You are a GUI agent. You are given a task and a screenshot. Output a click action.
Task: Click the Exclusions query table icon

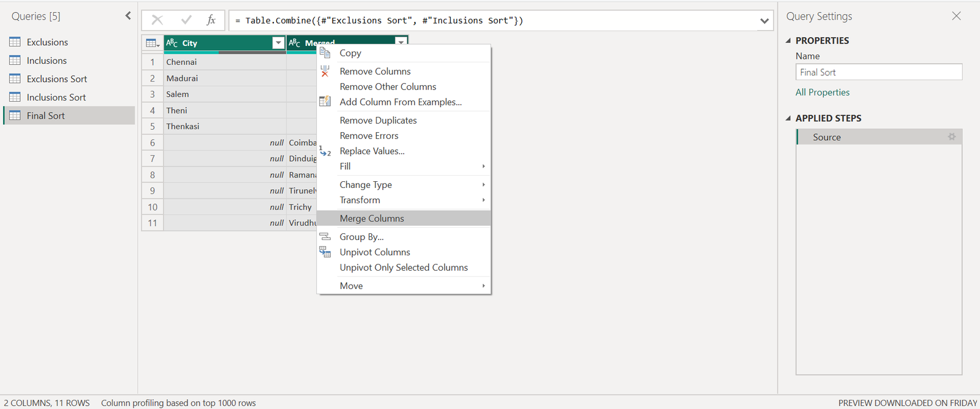15,42
